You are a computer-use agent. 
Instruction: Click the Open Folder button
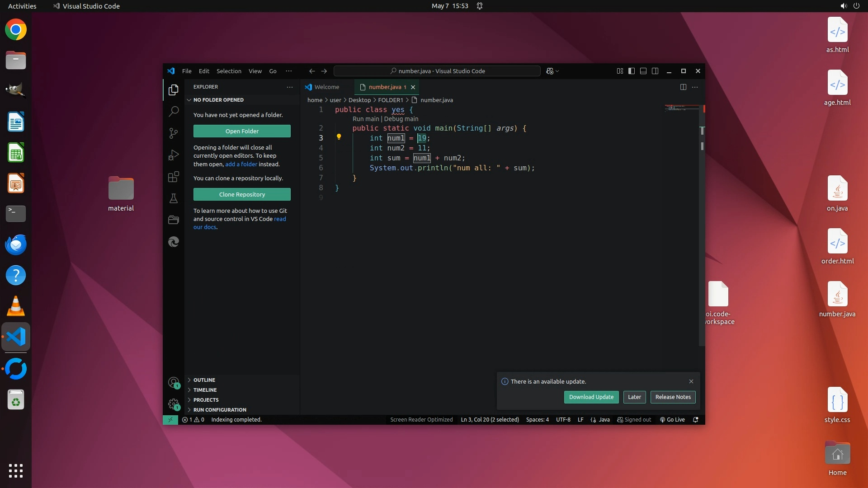(242, 131)
